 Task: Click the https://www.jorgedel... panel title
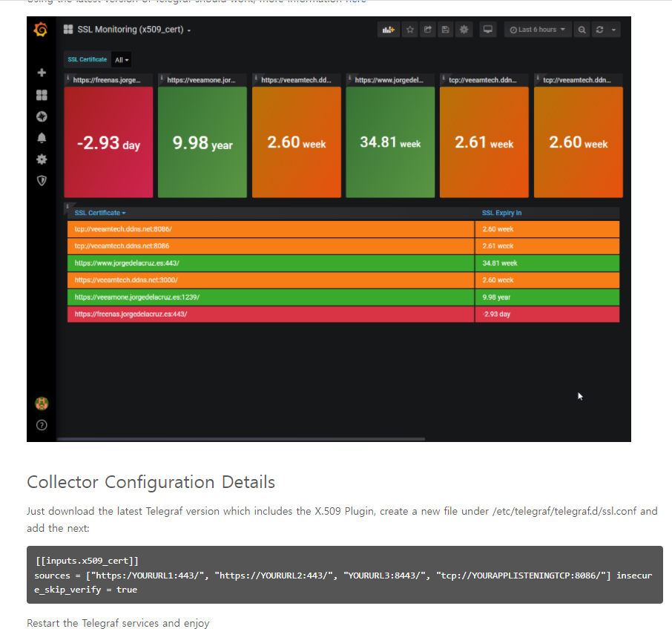389,80
